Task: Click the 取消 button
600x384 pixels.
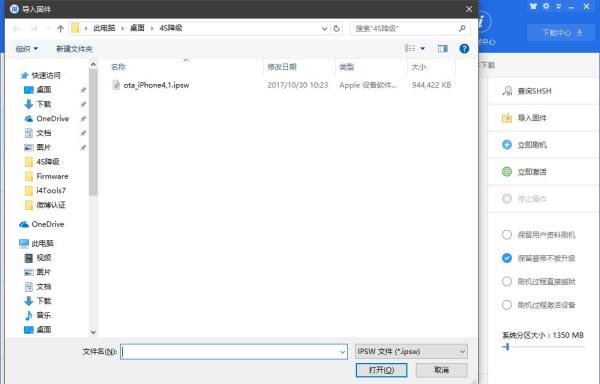Action: pos(442,370)
